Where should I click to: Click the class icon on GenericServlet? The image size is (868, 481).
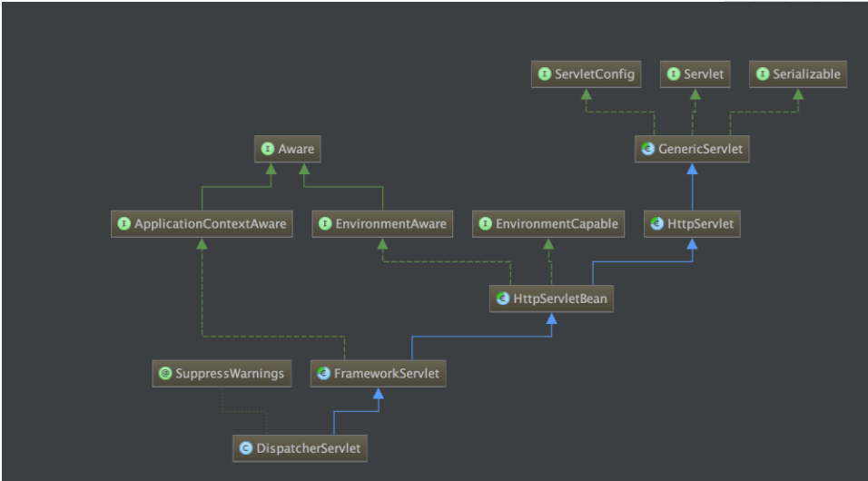647,149
